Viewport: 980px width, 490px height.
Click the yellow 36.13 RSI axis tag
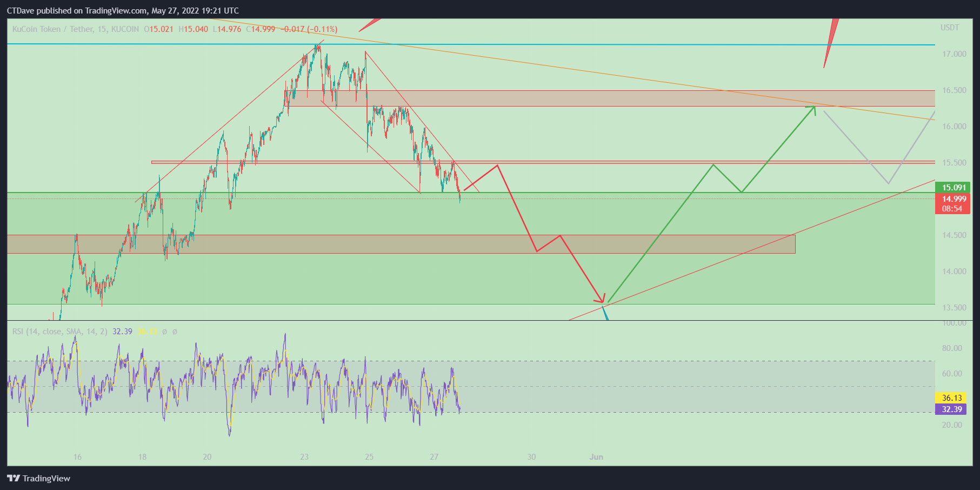(951, 398)
